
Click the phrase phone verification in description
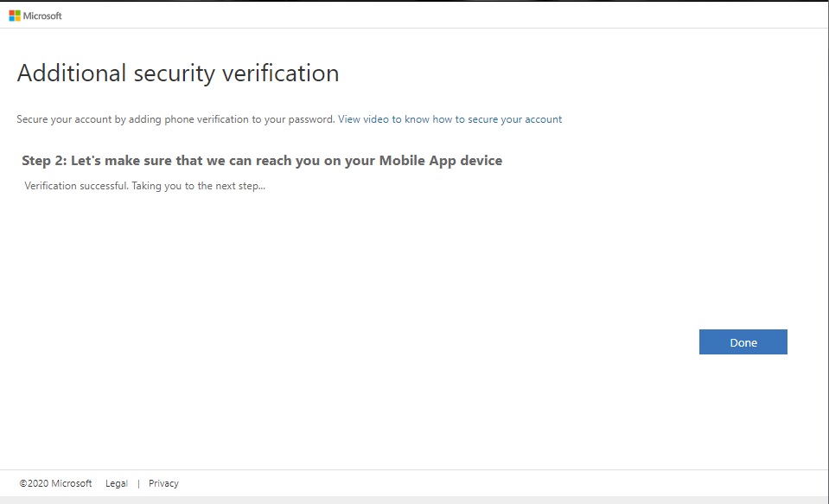(212, 119)
